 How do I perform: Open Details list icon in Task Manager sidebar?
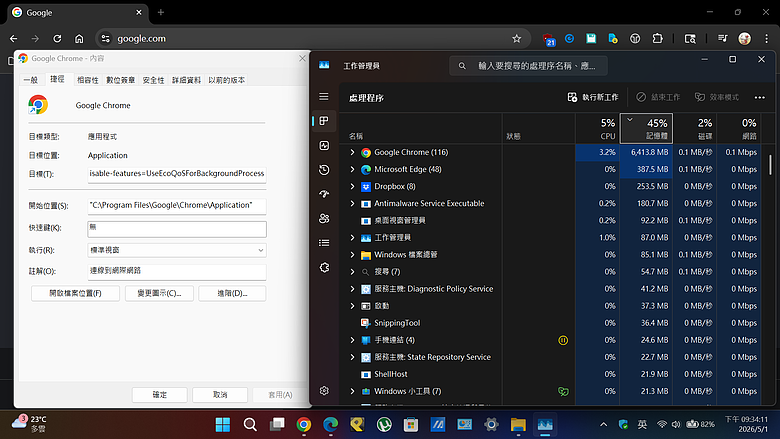pyautogui.click(x=324, y=243)
